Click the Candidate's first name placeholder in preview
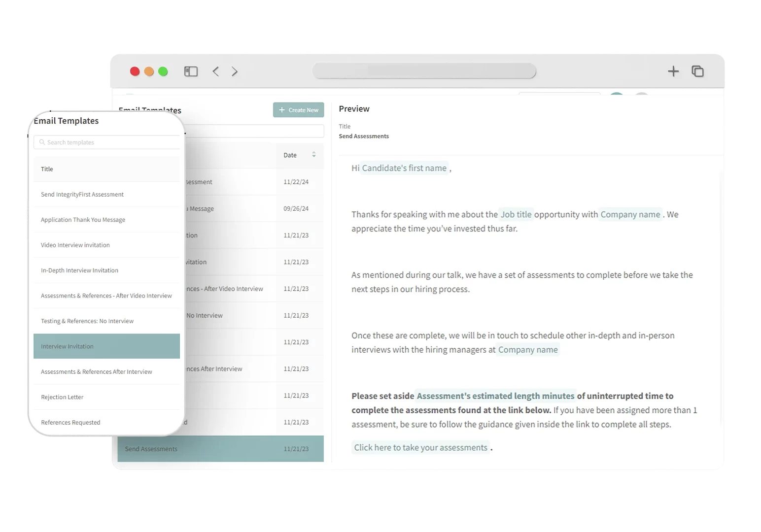This screenshot has width=761, height=532. (x=403, y=168)
